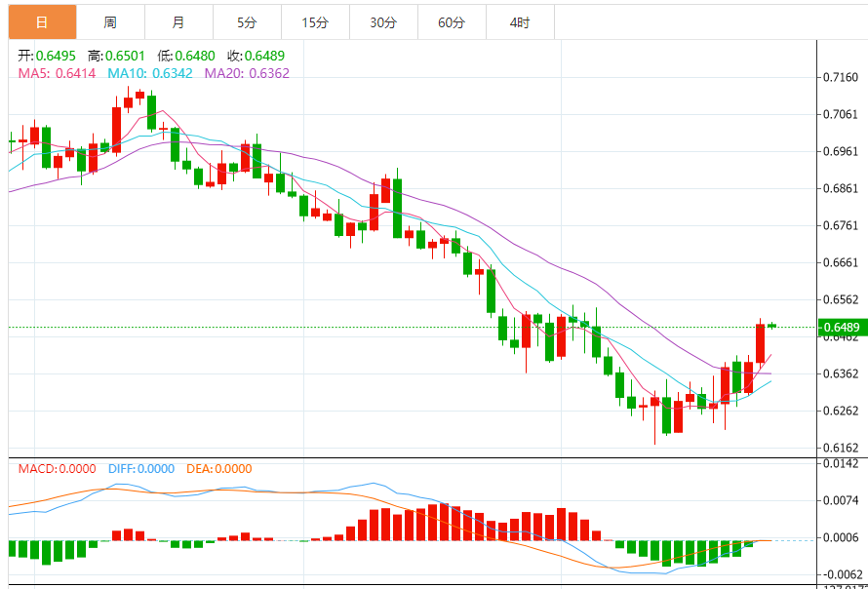This screenshot has height=589, width=868.
Task: Click the MACD:0.0000 label
Action: coord(57,469)
